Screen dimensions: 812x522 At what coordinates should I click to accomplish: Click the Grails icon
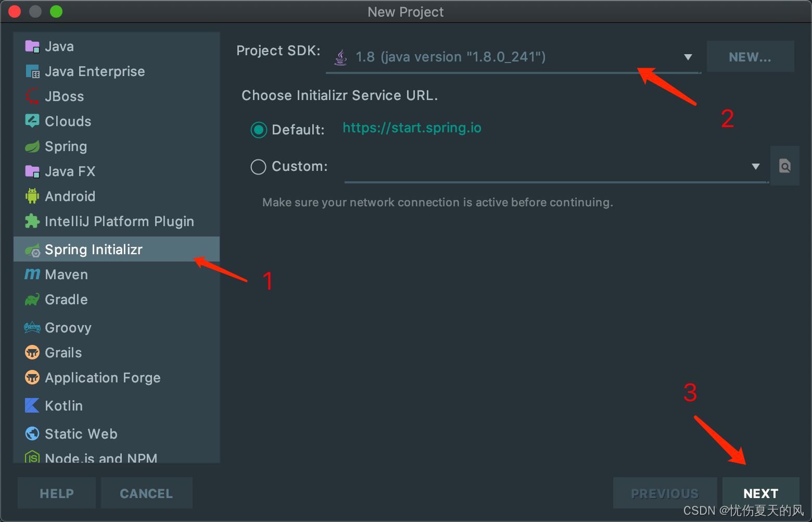(32, 353)
